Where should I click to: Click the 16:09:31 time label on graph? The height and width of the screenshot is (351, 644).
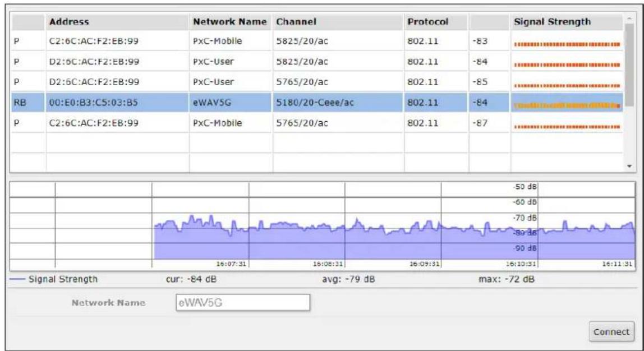[424, 264]
